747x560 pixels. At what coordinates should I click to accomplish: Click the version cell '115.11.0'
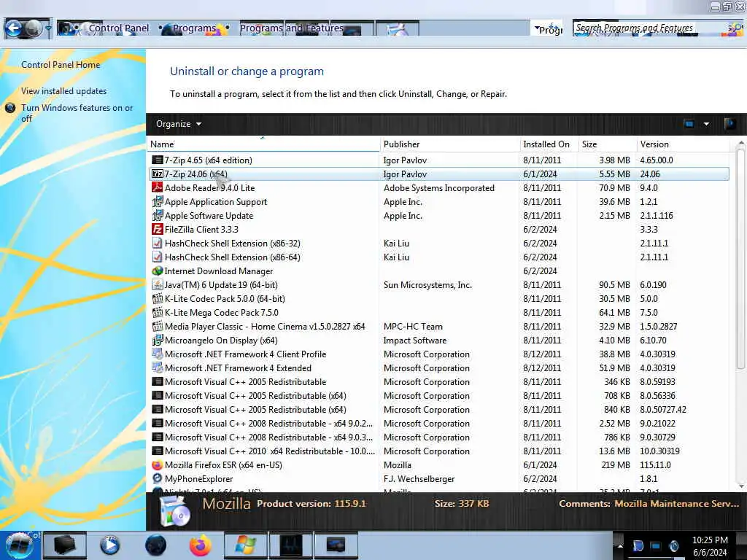point(656,464)
